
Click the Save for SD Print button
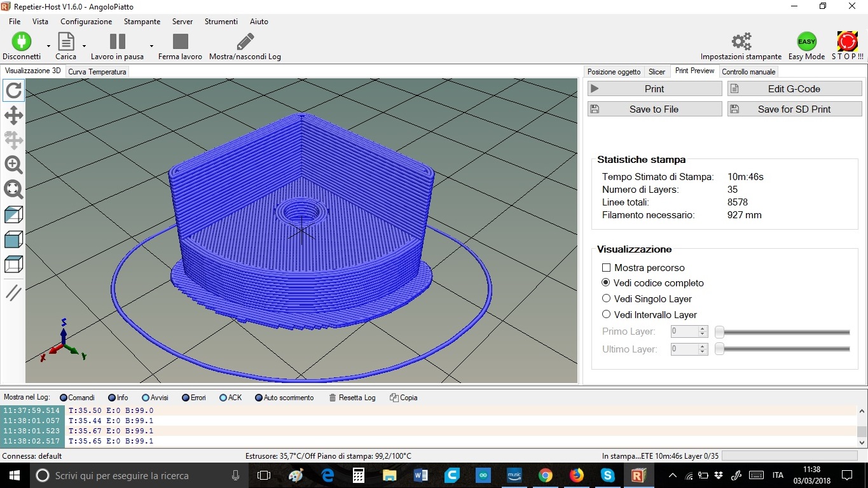coord(794,109)
